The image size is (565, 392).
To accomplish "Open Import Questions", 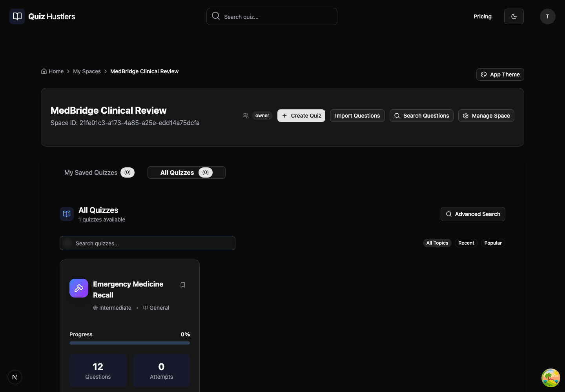I will 357,116.
